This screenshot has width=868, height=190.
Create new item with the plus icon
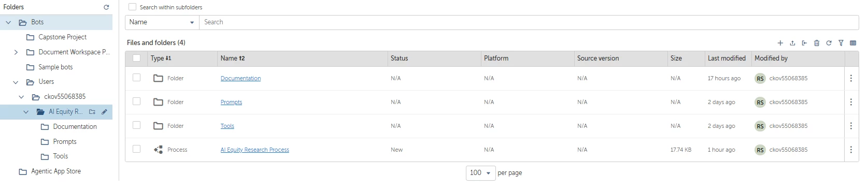tap(780, 43)
